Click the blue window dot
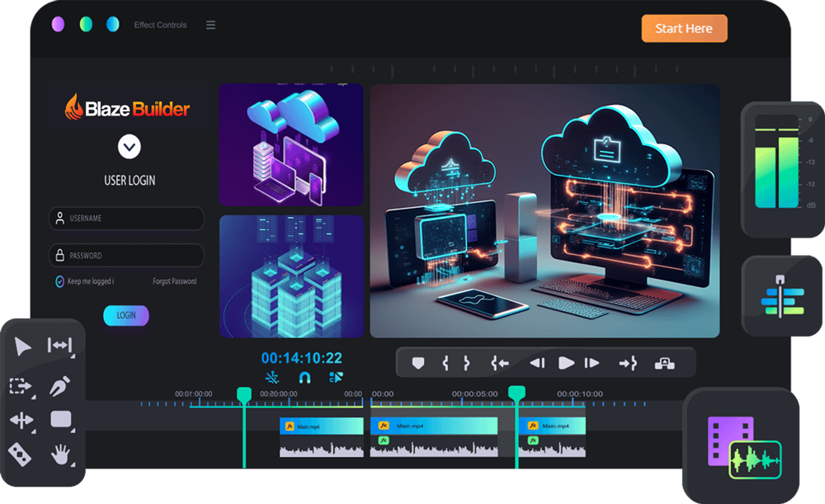 [x=112, y=24]
